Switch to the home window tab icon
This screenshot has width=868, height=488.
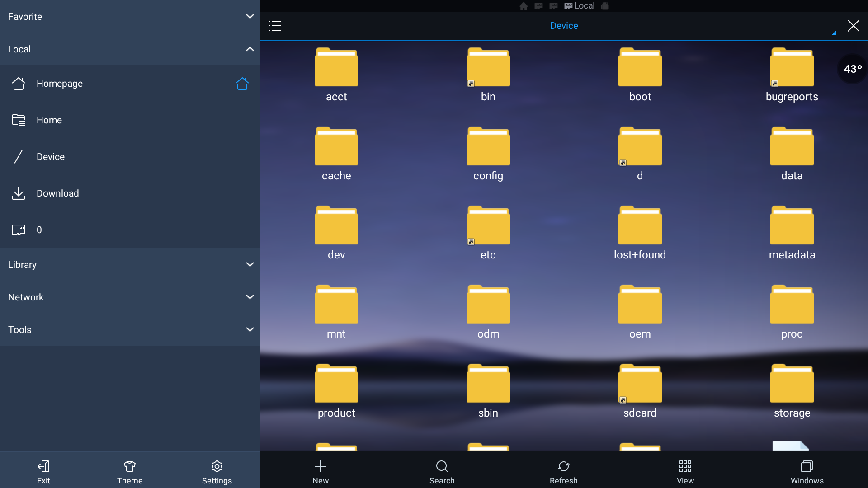point(524,6)
